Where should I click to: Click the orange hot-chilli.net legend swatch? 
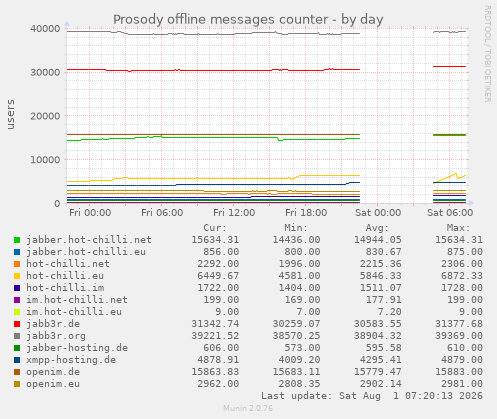pos(17,264)
